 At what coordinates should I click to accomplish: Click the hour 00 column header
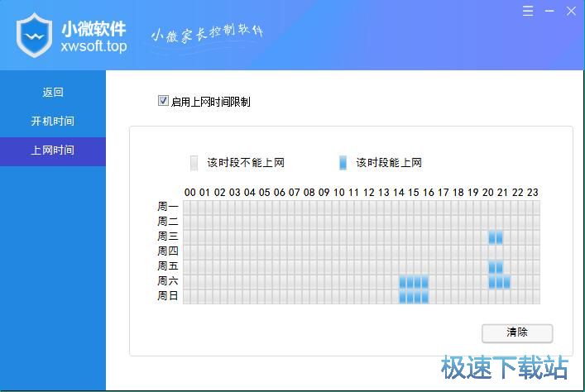[x=190, y=193]
